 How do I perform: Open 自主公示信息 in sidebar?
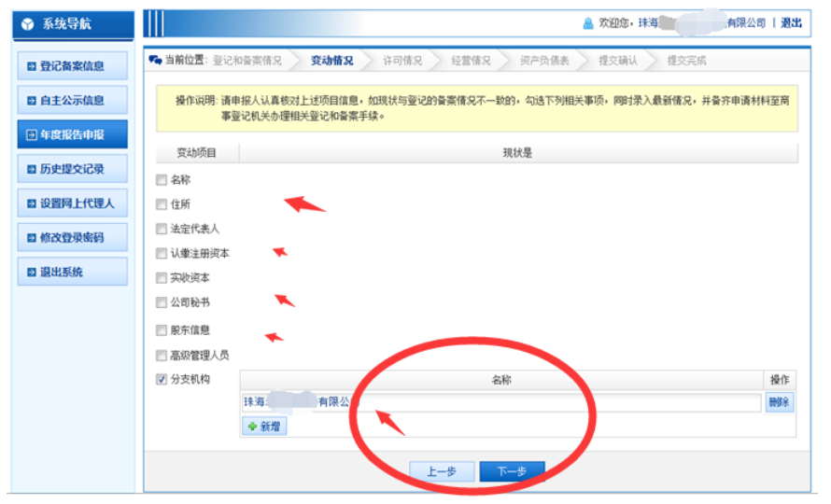pyautogui.click(x=71, y=101)
